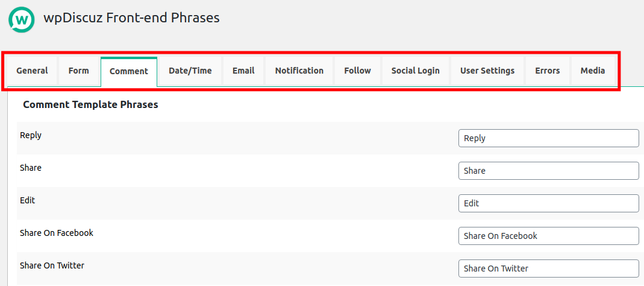Select the Share On Facebook input

click(x=548, y=236)
